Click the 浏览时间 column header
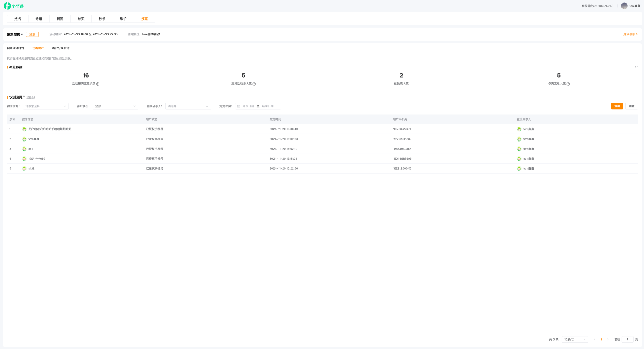Image resolution: width=644 pixels, height=349 pixels. click(x=275, y=119)
